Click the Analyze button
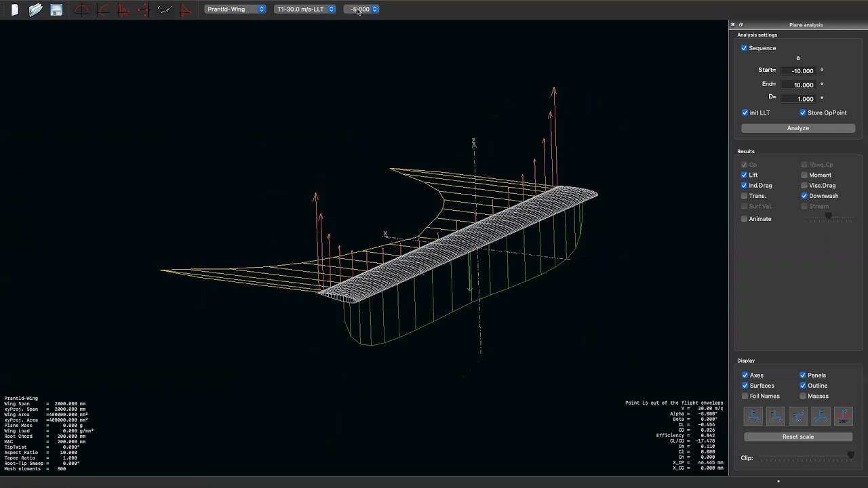This screenshot has height=488, width=868. click(798, 128)
